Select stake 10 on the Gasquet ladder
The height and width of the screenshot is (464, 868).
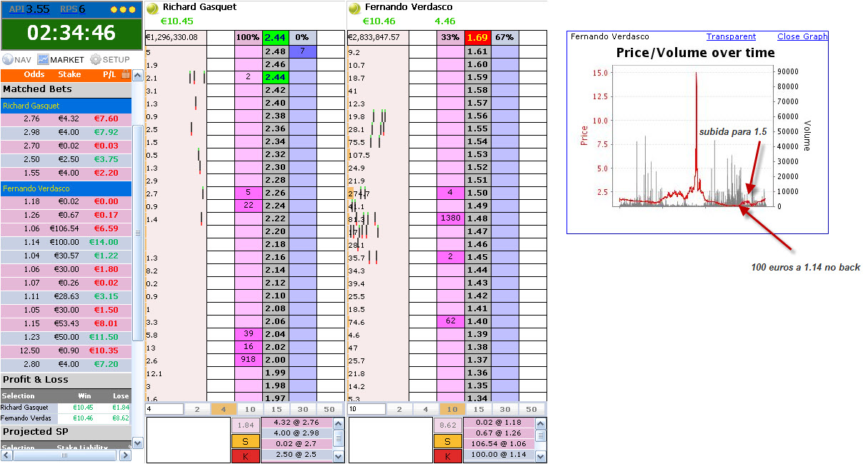[249, 409]
